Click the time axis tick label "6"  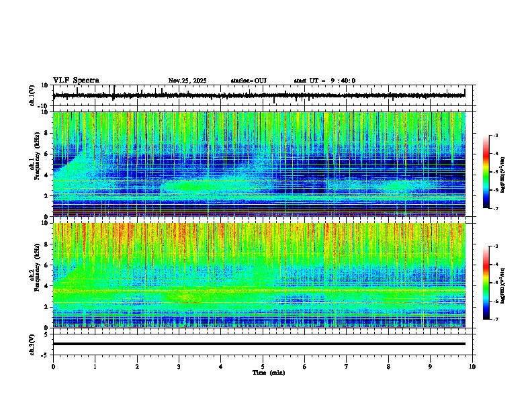(x=305, y=367)
